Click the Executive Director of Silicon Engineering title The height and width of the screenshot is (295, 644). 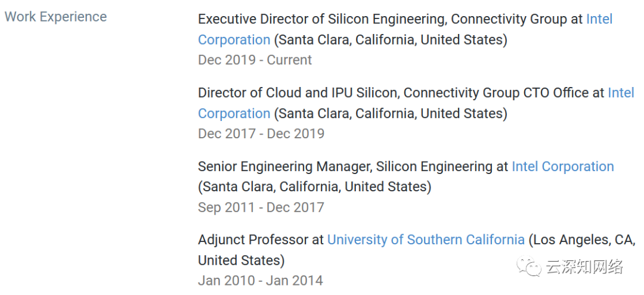click(x=323, y=19)
